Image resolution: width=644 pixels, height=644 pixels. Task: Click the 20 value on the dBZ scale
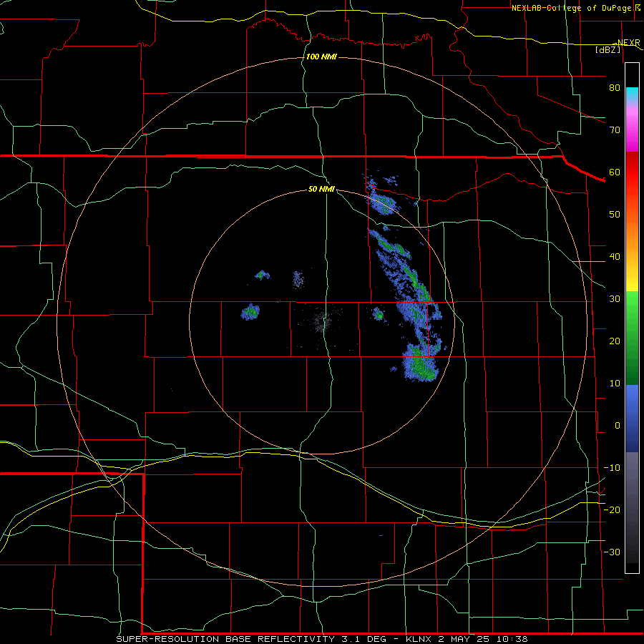pos(615,341)
